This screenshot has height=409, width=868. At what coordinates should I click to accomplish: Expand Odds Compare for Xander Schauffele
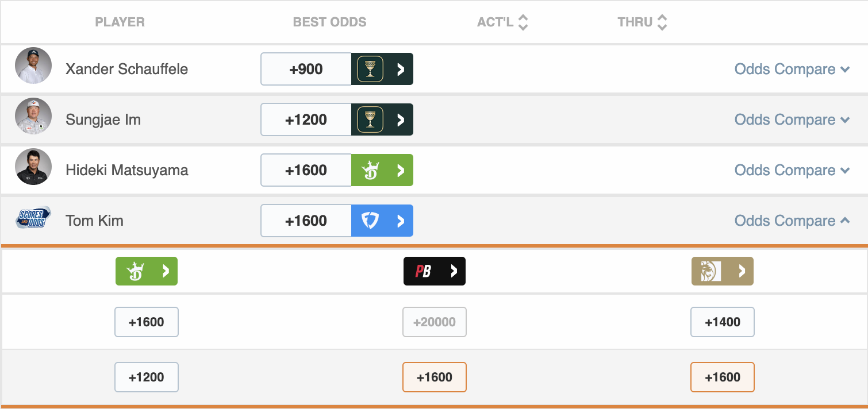(792, 69)
